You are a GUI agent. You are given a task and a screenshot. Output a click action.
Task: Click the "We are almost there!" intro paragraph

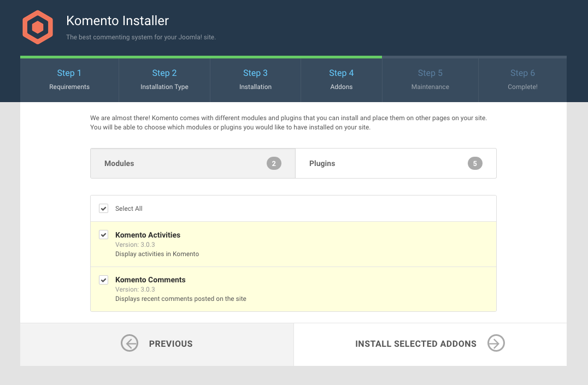click(x=289, y=122)
